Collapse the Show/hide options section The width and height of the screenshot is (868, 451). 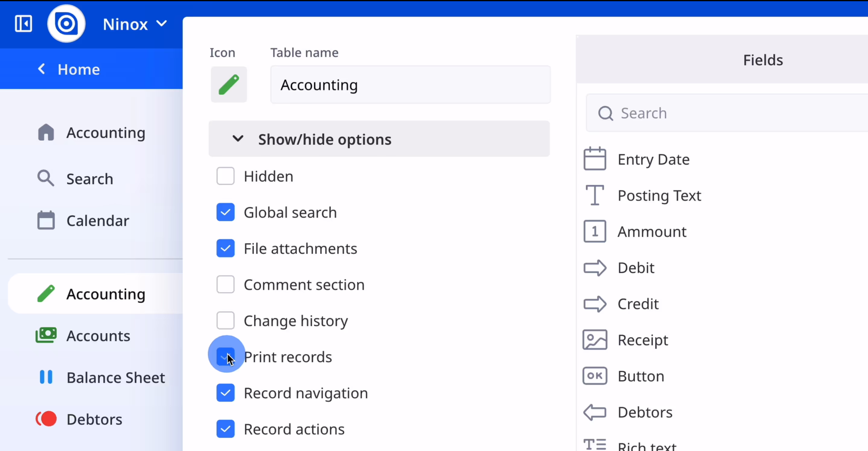[379, 139]
